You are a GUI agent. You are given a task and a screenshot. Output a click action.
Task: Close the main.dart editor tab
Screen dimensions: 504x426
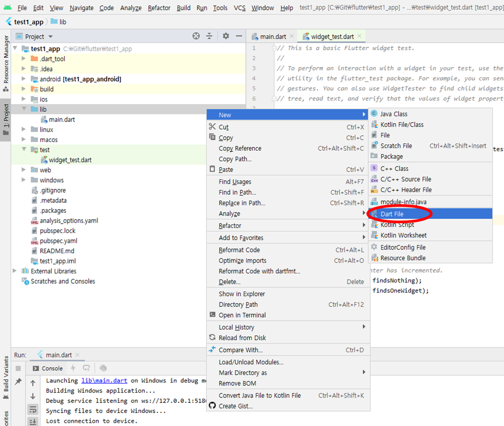(291, 36)
